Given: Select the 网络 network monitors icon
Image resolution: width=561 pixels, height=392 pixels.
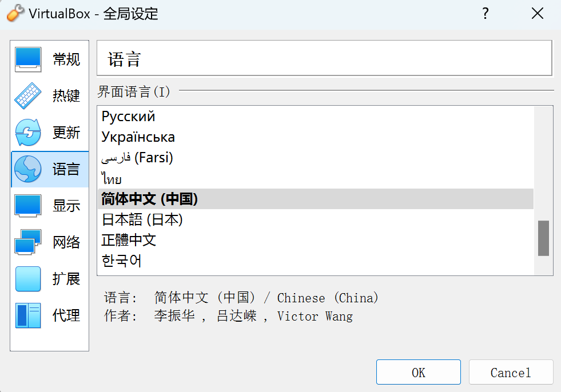Looking at the screenshot, I should (28, 242).
